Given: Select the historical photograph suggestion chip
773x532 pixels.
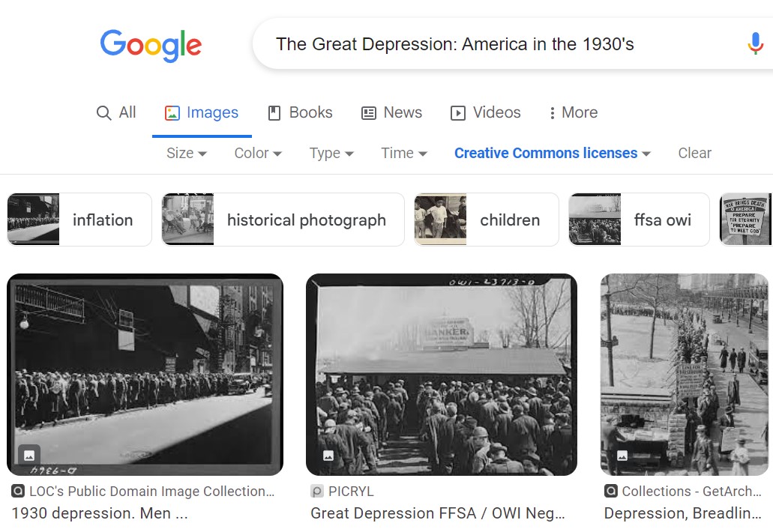Looking at the screenshot, I should pos(283,220).
